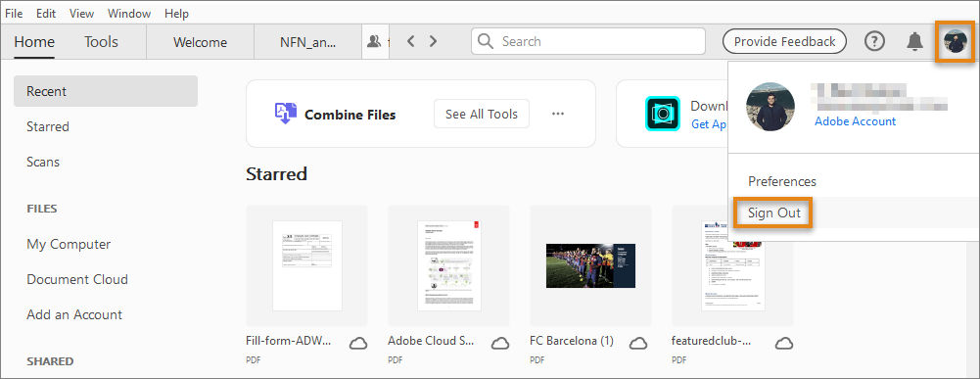
Task: Click the Starred section heading
Action: (276, 173)
